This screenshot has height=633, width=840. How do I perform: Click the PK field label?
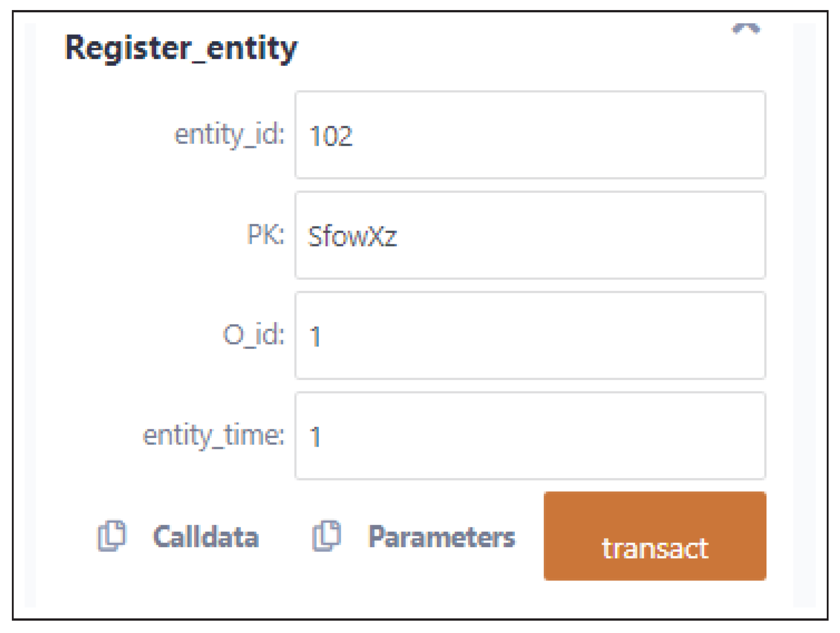[x=265, y=235]
